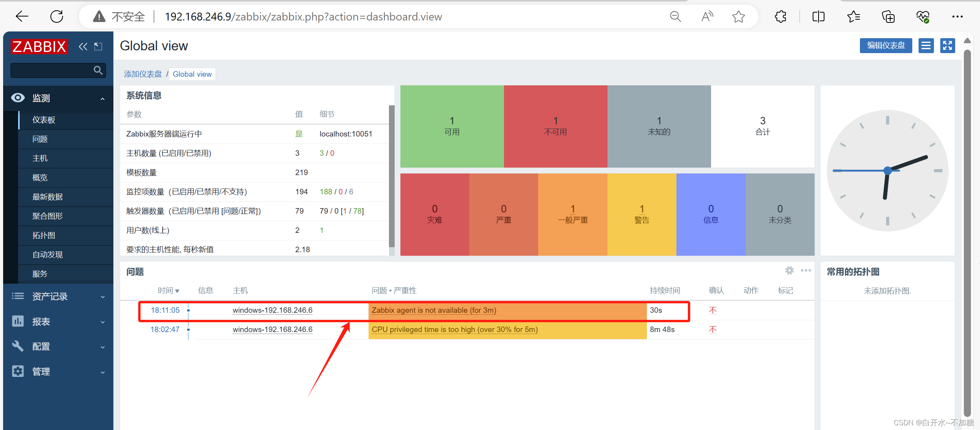Image resolution: width=980 pixels, height=430 pixels.
Task: Follow the 添加仪表盘 breadcrumb link
Action: (x=143, y=74)
